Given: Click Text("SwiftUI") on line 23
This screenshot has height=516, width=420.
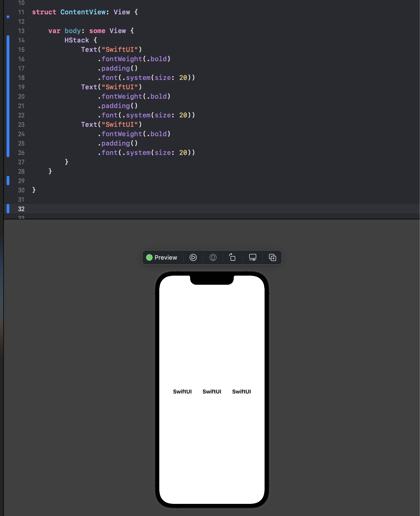Looking at the screenshot, I should [111, 125].
